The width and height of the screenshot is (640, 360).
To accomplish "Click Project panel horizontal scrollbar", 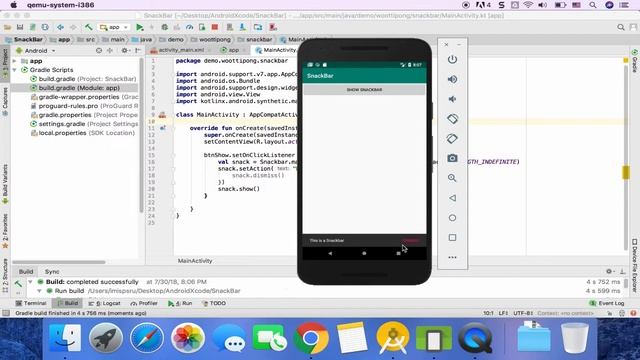I will point(58,262).
